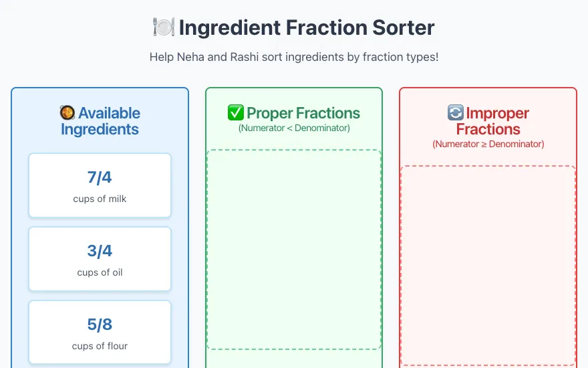
Task: Click the refresh arrows icon on Improper Fractions
Action: click(x=455, y=112)
